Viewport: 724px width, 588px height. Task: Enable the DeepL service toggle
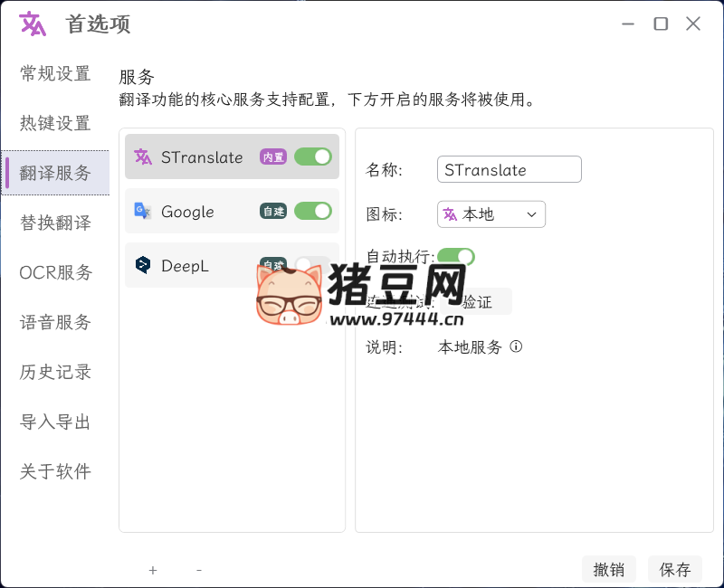point(312,265)
